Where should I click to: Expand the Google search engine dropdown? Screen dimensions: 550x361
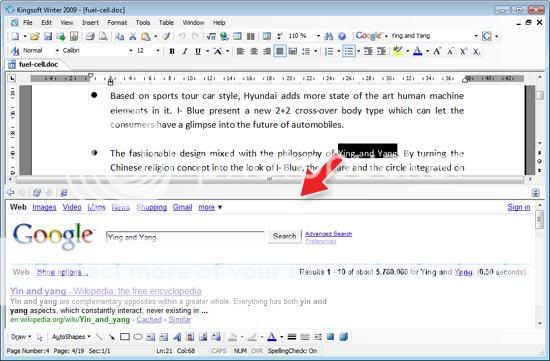pos(386,36)
